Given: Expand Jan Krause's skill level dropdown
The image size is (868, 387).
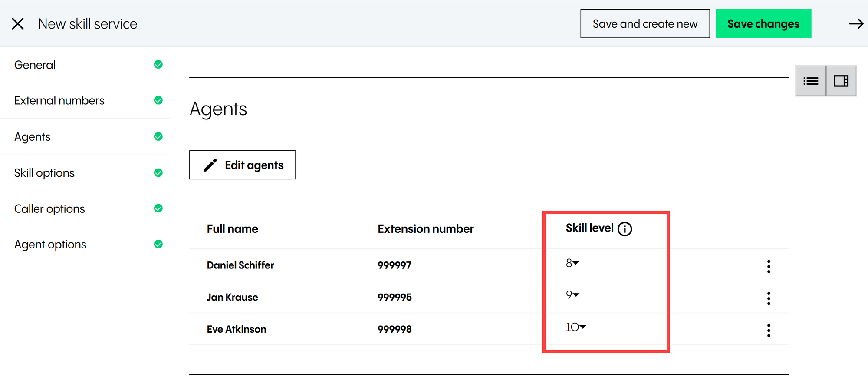Looking at the screenshot, I should tap(572, 295).
